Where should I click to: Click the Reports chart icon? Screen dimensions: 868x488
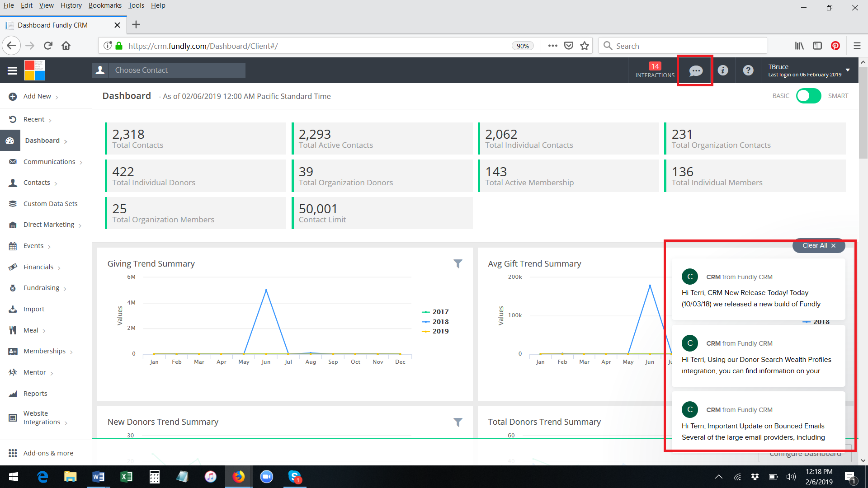(x=13, y=394)
